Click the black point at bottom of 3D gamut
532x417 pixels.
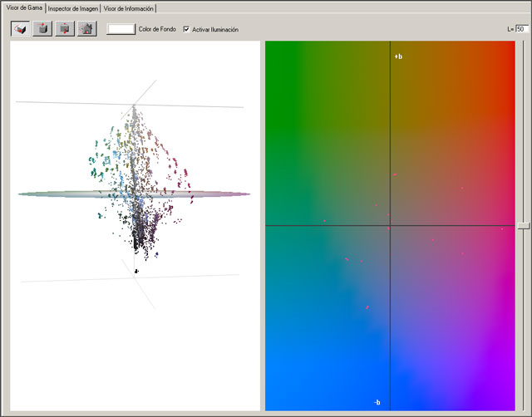point(136,271)
